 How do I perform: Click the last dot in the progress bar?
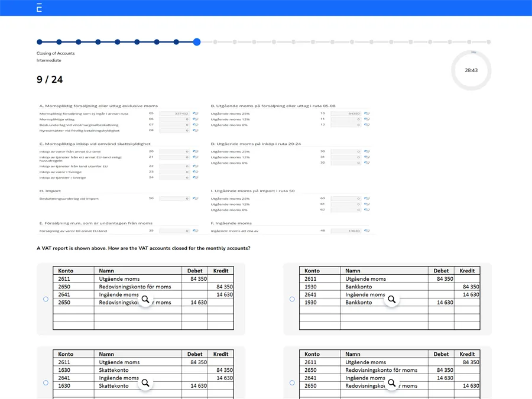pos(488,42)
